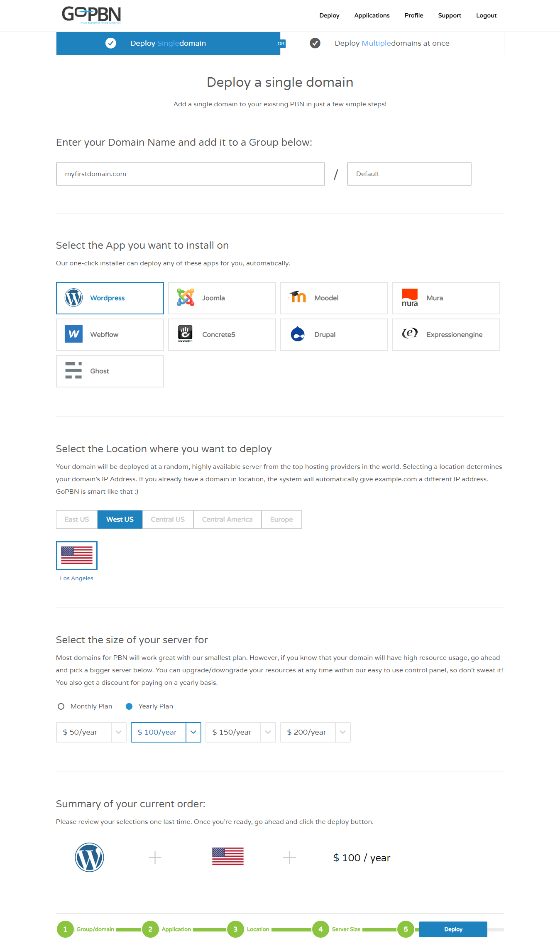Screen dimensions: 560x951
Task: Switch to the West US location tab
Action: coord(120,520)
